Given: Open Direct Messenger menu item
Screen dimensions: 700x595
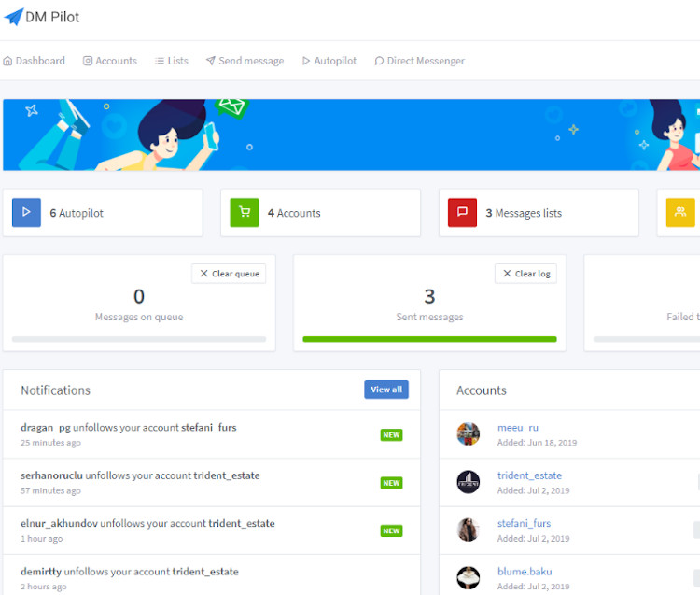Looking at the screenshot, I should (x=420, y=61).
